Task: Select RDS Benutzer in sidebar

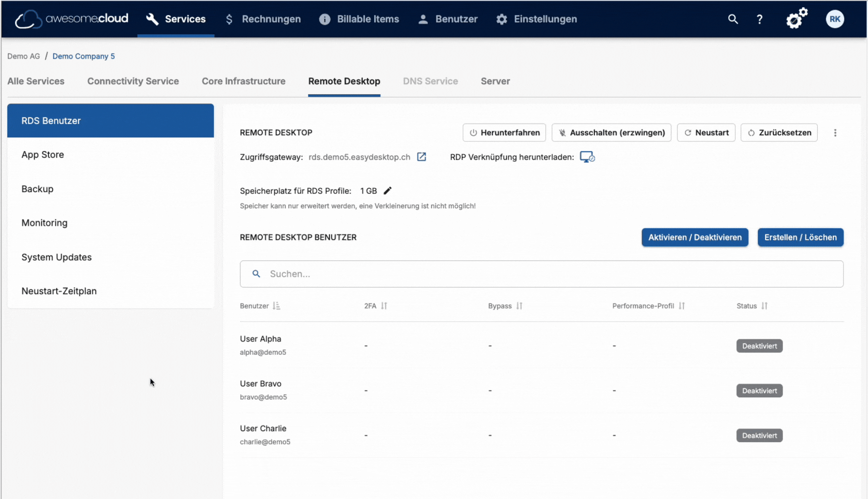Action: 110,121
